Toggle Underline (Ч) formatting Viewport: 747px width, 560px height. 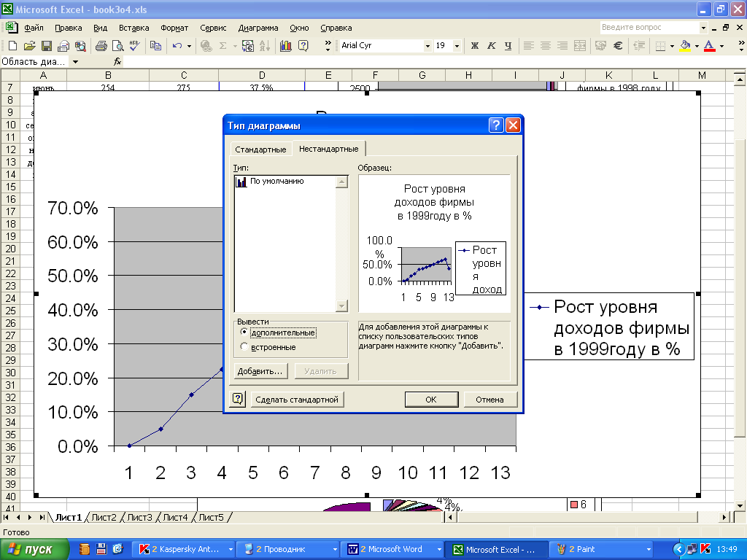508,46
